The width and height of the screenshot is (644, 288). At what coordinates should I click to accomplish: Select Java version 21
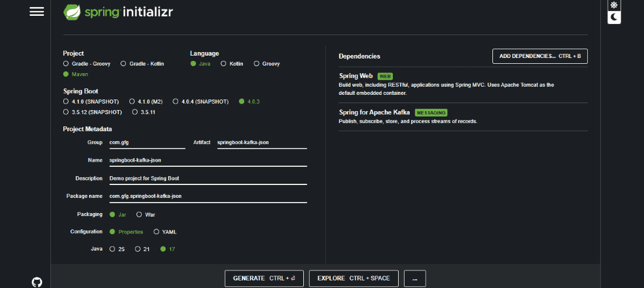pos(142,249)
